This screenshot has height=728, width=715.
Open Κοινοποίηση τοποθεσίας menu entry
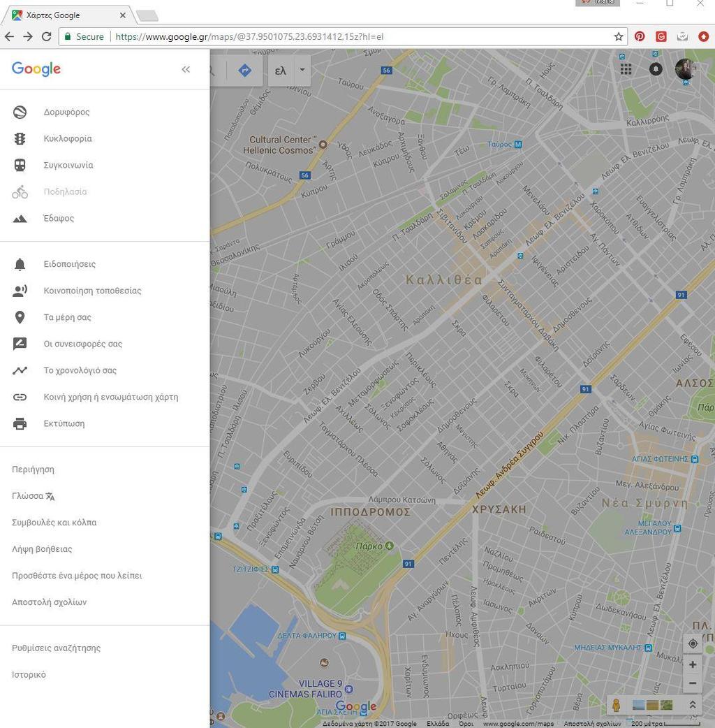click(92, 291)
